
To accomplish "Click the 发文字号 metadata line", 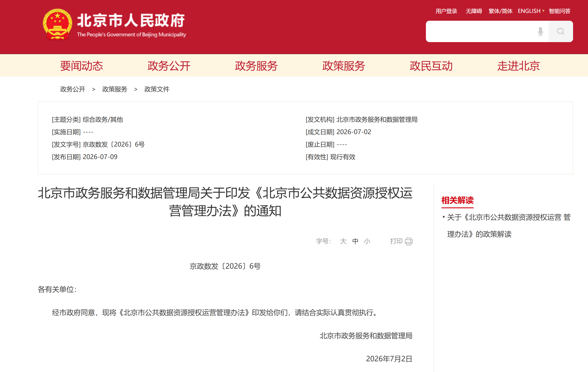I will (x=98, y=144).
